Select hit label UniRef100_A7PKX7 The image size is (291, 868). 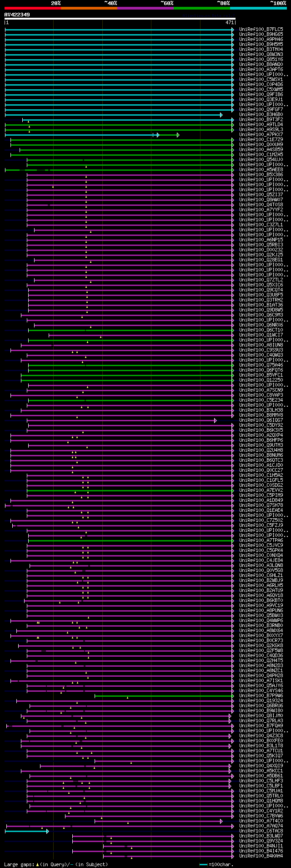[261, 135]
